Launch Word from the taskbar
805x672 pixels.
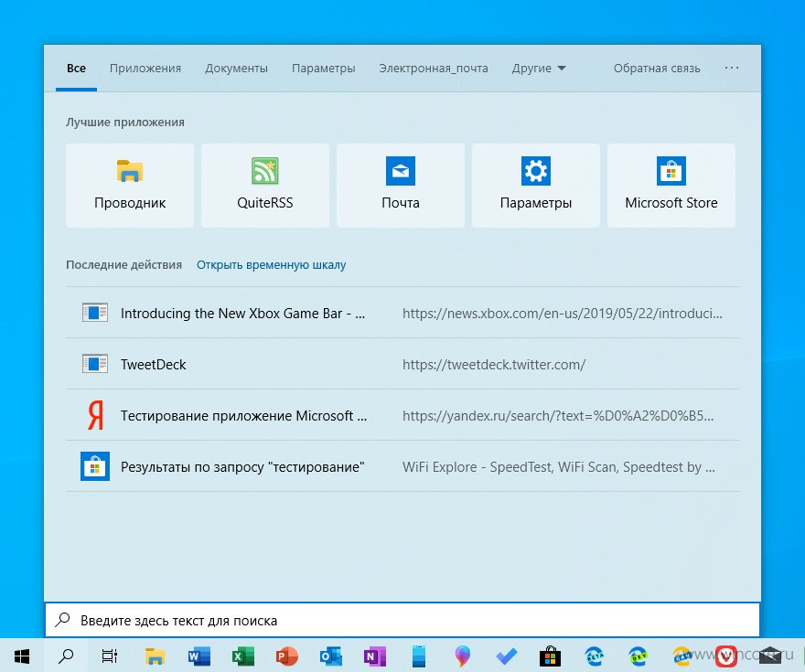click(199, 656)
